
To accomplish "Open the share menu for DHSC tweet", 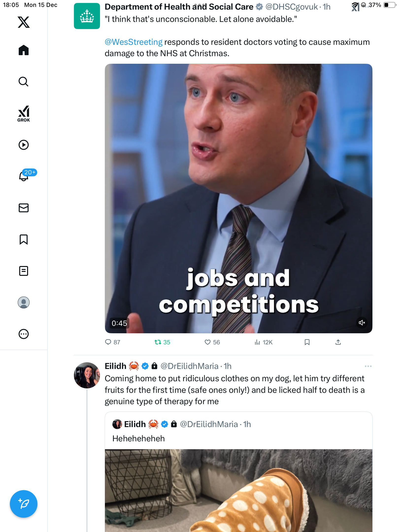I will click(338, 342).
